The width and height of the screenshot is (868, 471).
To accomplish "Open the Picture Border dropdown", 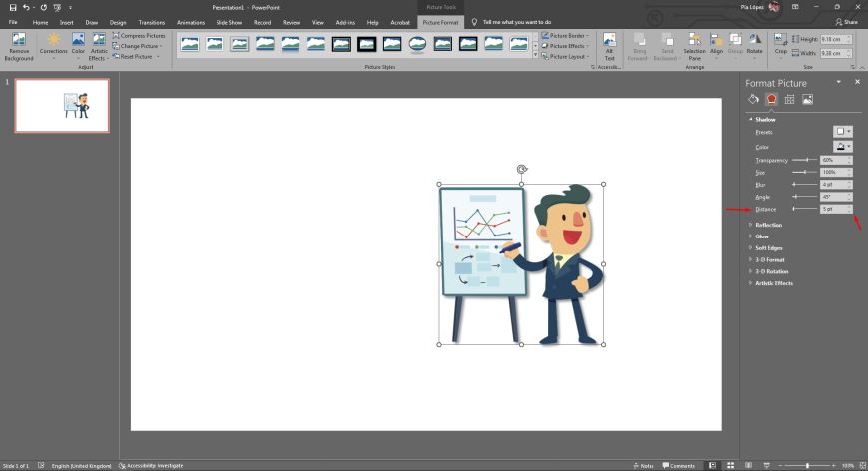I will tap(565, 35).
